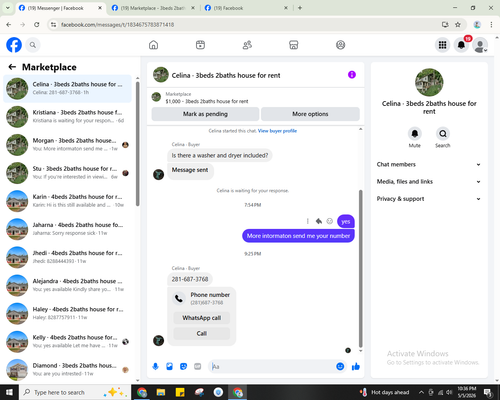This screenshot has height=400, width=500.
Task: Expand Chat members section
Action: coord(429,164)
